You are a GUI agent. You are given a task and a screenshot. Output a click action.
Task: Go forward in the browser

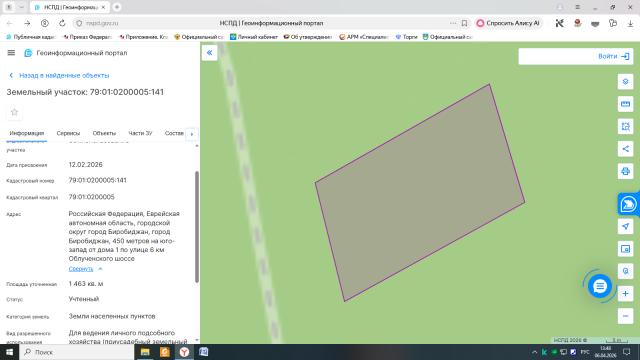(27, 23)
